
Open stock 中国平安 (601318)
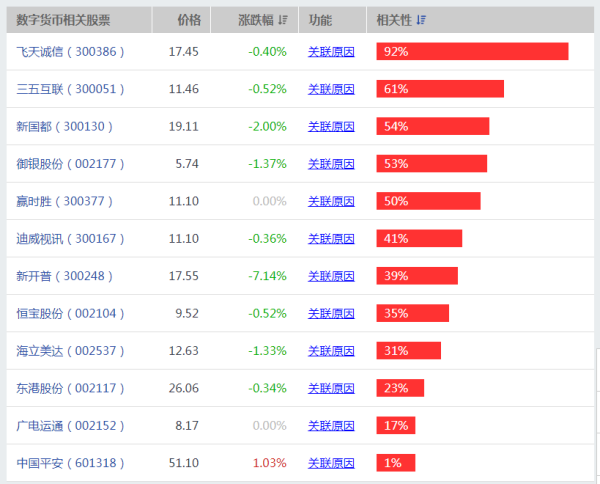70,463
